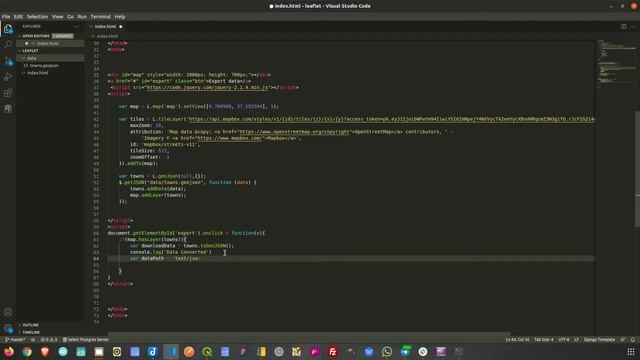Open the Explorer view in activity bar
The width and height of the screenshot is (640, 360).
click(x=8, y=29)
